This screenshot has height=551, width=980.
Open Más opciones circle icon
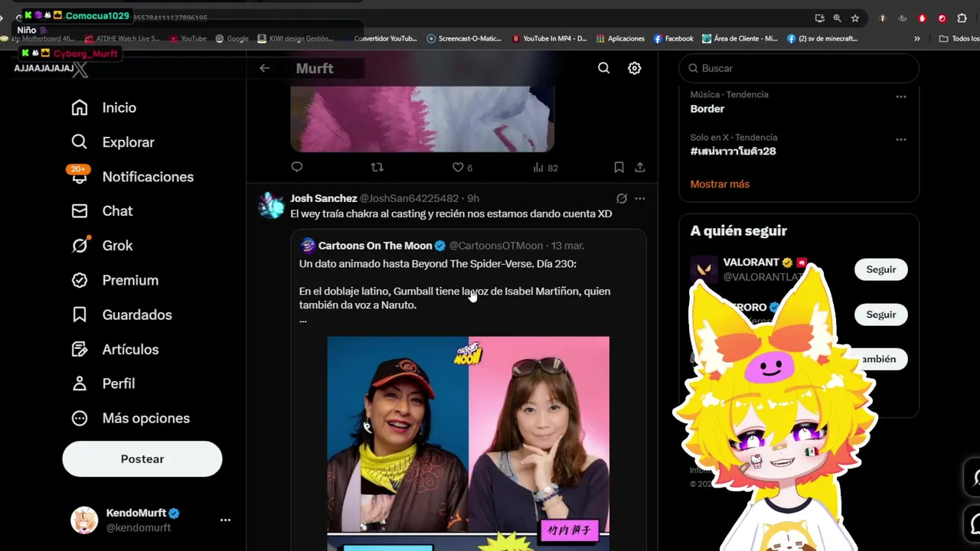click(x=80, y=418)
